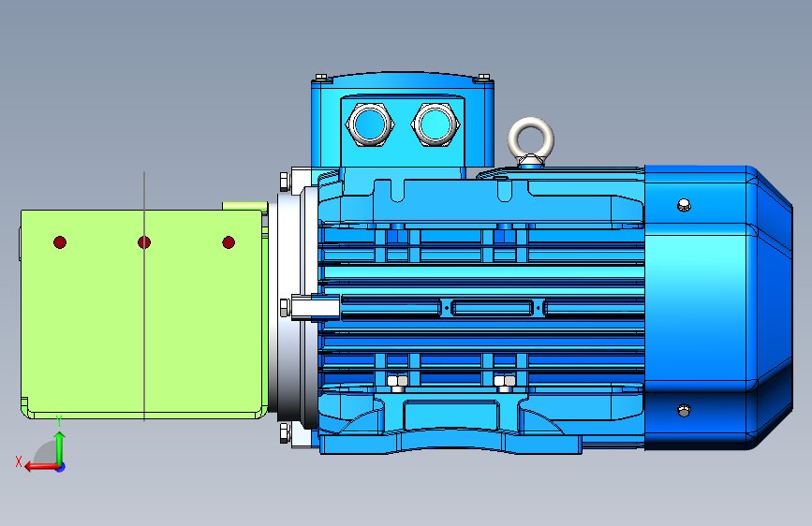Select the green gearbox housing

144,314
